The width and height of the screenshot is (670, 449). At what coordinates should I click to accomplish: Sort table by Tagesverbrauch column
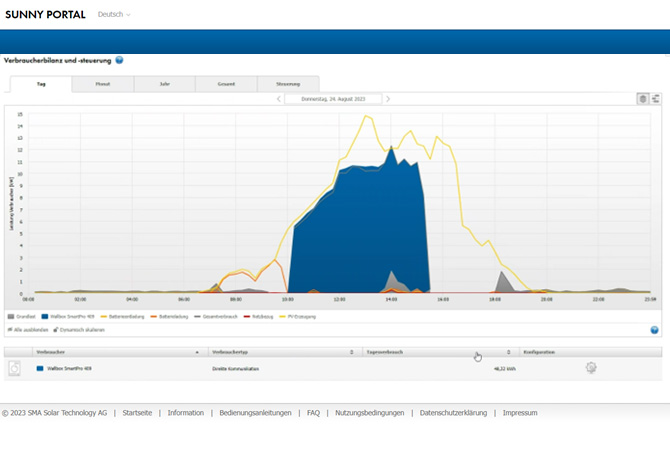pyautogui.click(x=441, y=352)
